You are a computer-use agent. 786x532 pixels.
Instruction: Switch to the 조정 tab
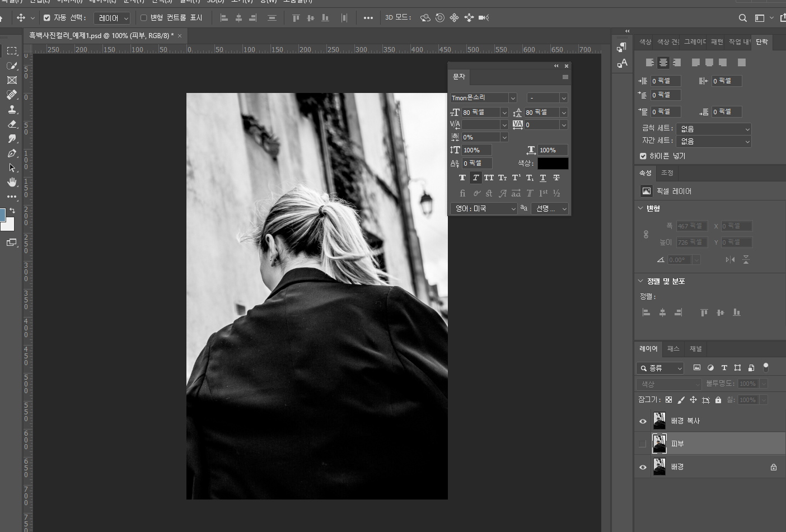click(667, 173)
